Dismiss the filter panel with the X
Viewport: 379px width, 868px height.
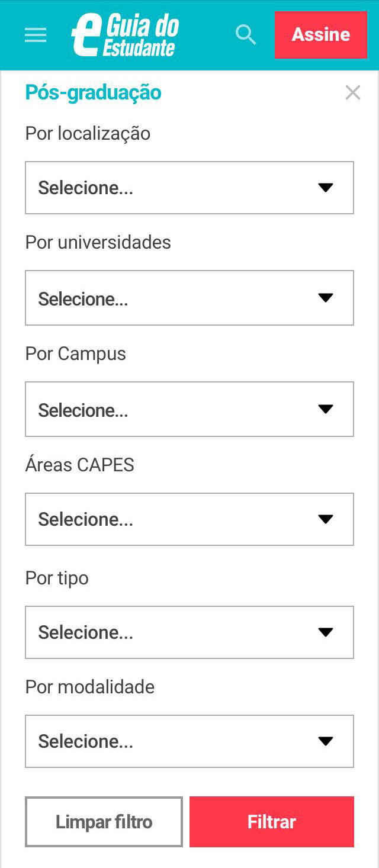click(x=352, y=92)
